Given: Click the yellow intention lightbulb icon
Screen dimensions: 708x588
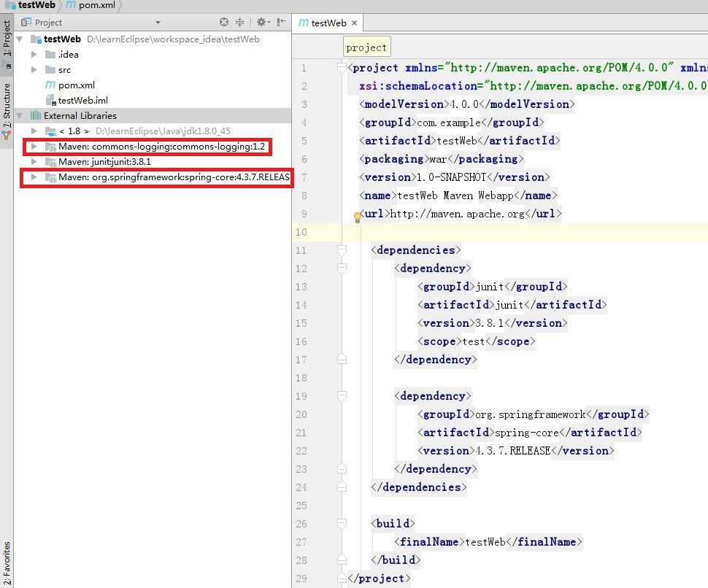Looking at the screenshot, I should (x=357, y=217).
